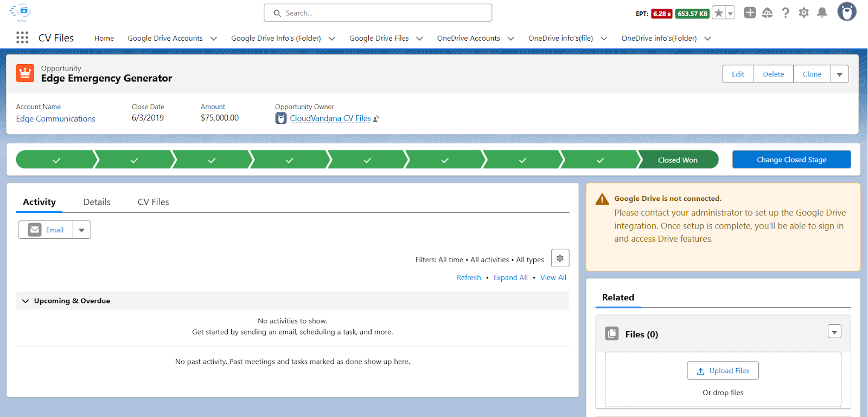The height and width of the screenshot is (417, 868).
Task: Open the Trailhead guidance icon
Action: (x=767, y=12)
